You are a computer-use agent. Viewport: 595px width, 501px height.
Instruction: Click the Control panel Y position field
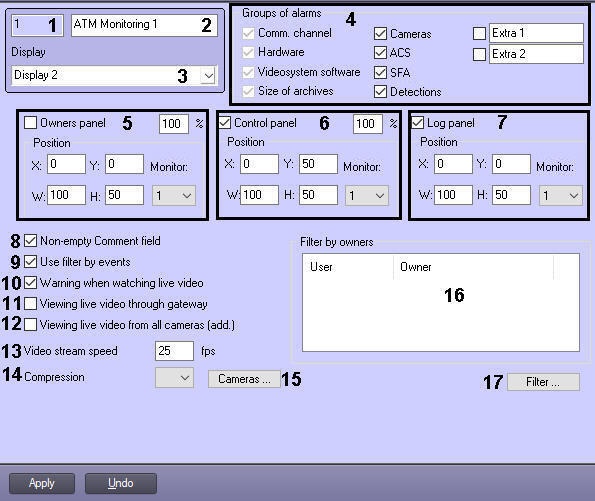coord(318,164)
